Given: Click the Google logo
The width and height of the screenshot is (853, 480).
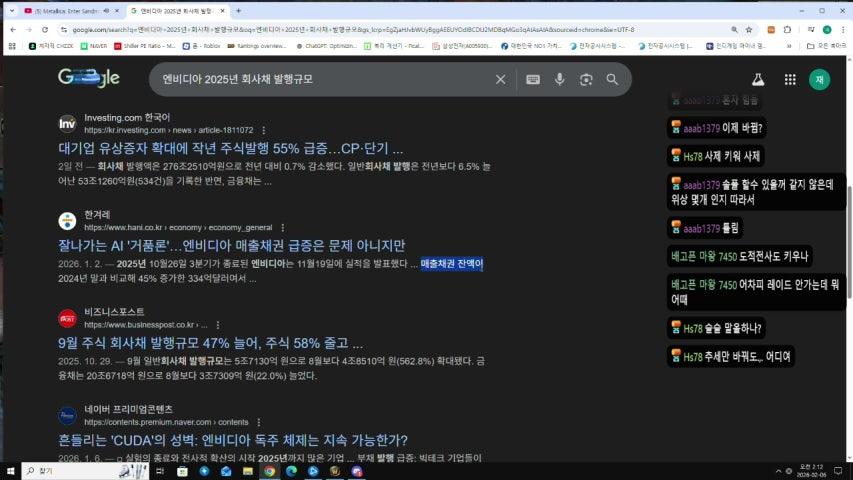Looking at the screenshot, I should [x=88, y=78].
